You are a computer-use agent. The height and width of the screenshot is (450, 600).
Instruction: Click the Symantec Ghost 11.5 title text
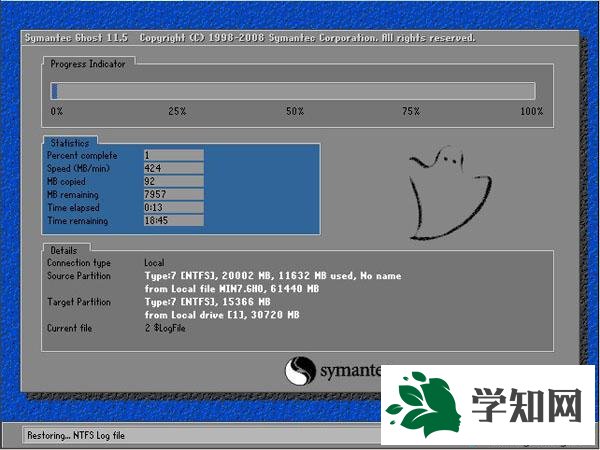pos(76,38)
